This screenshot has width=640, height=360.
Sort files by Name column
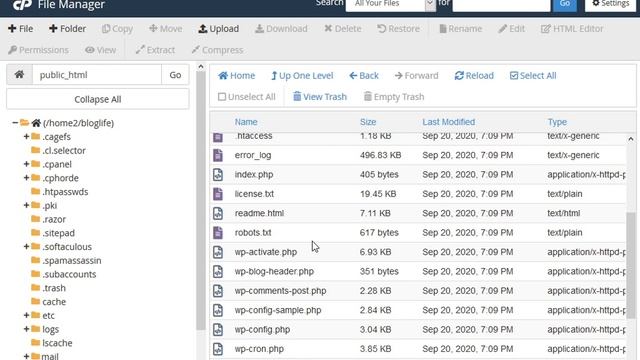tap(246, 122)
